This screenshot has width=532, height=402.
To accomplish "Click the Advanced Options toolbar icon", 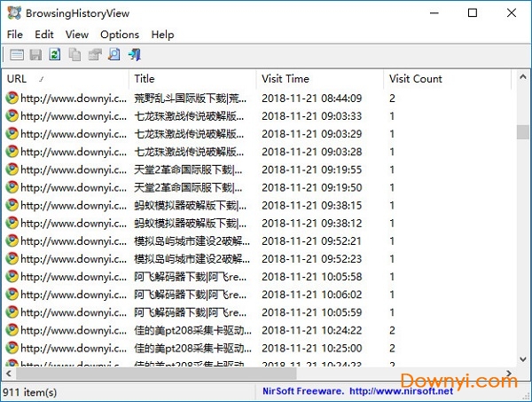I will click(17, 55).
